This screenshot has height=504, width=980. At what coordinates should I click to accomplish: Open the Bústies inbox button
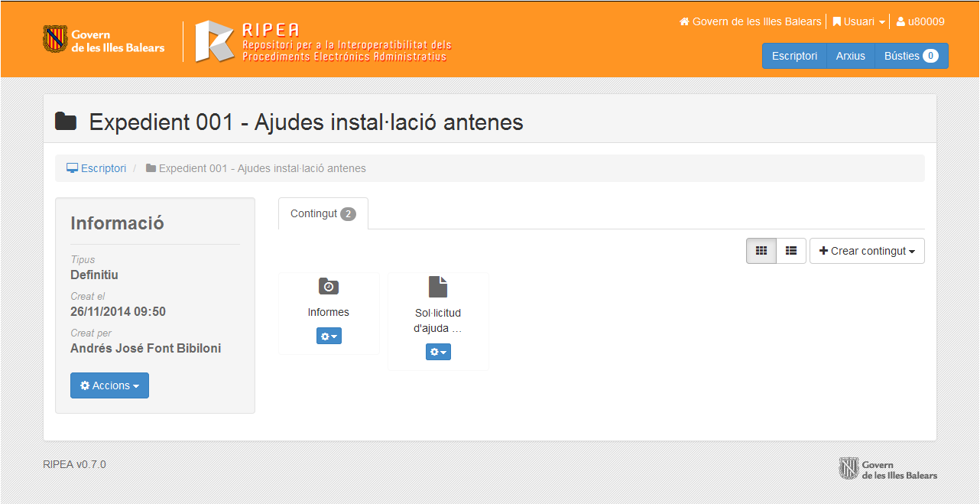(x=910, y=56)
